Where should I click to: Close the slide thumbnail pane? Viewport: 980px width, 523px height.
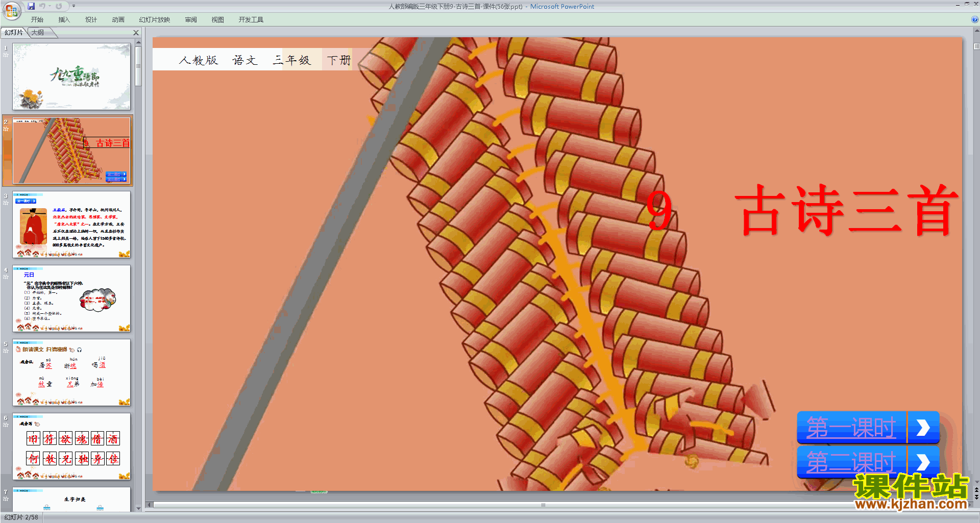click(x=136, y=33)
